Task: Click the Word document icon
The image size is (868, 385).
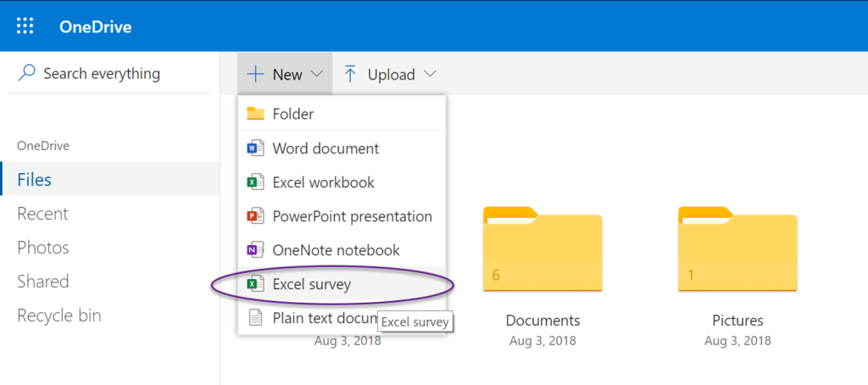Action: 254,148
